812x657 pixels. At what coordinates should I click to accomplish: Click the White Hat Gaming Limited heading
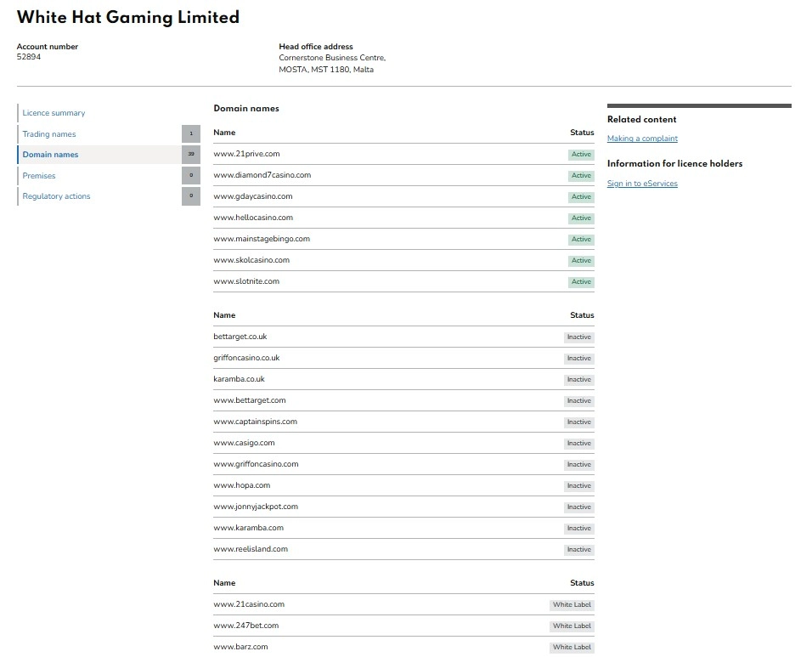[x=128, y=17]
